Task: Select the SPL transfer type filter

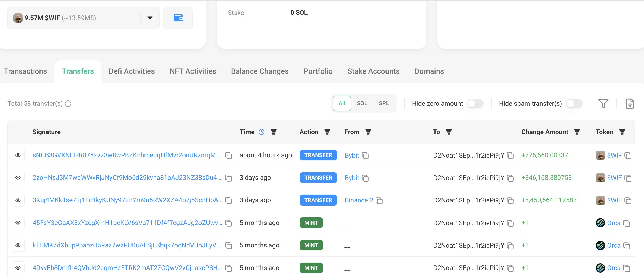Action: click(x=384, y=103)
